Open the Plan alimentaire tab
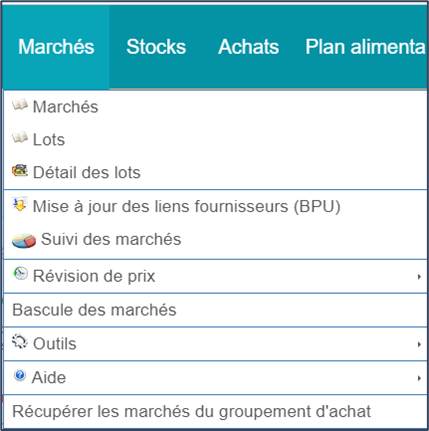This screenshot has width=429, height=431. [x=365, y=47]
